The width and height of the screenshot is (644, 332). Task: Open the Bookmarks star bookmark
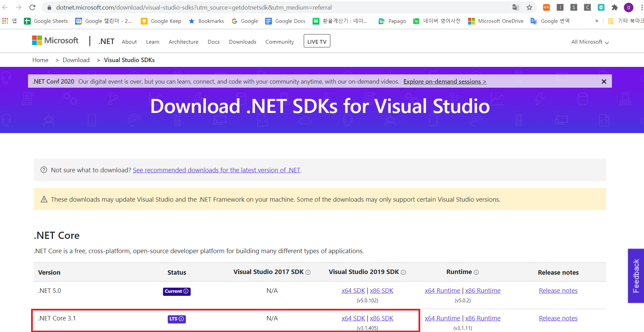click(x=206, y=21)
